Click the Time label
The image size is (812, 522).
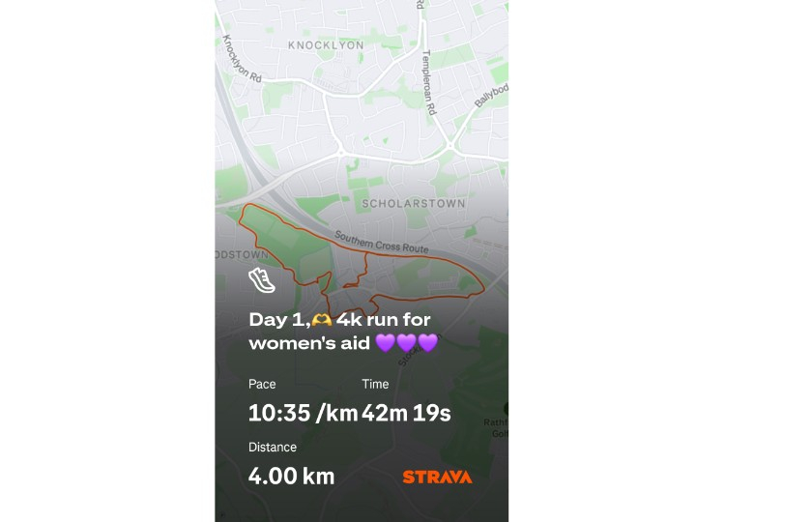pos(375,384)
